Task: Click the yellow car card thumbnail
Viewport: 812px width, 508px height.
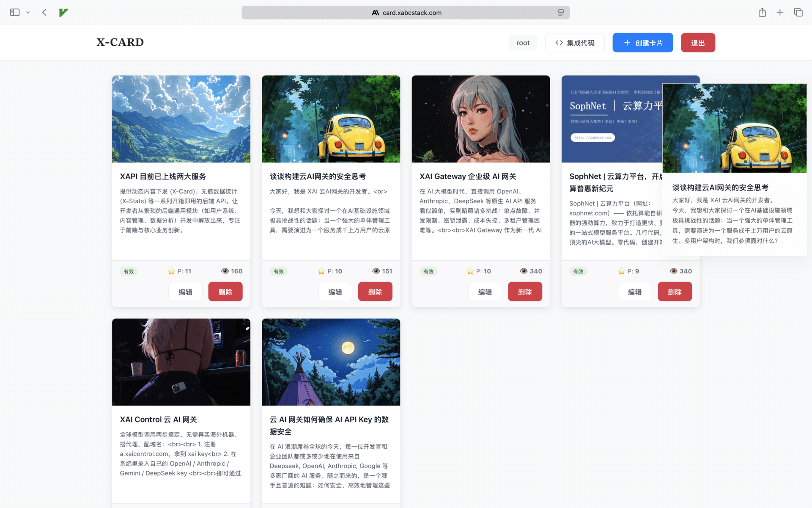Action: coord(331,119)
